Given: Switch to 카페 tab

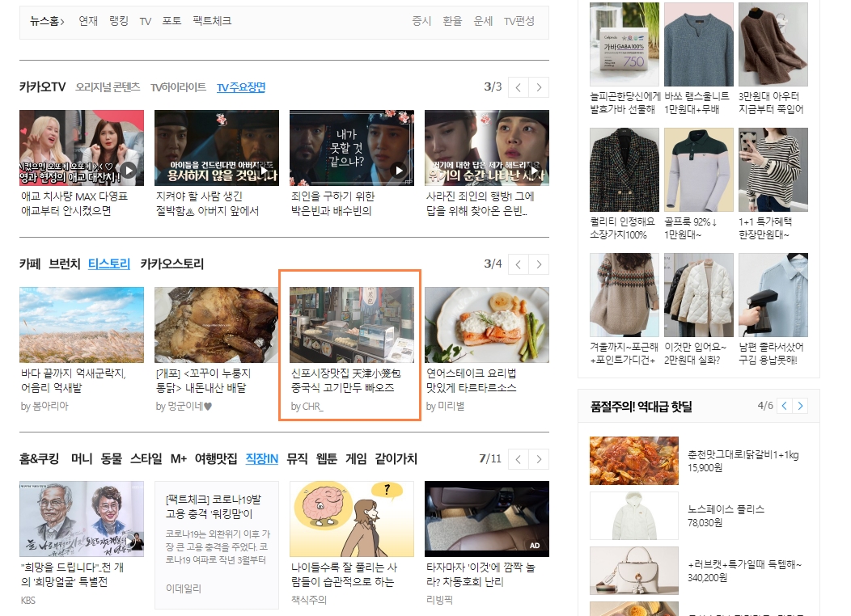Looking at the screenshot, I should (30, 264).
